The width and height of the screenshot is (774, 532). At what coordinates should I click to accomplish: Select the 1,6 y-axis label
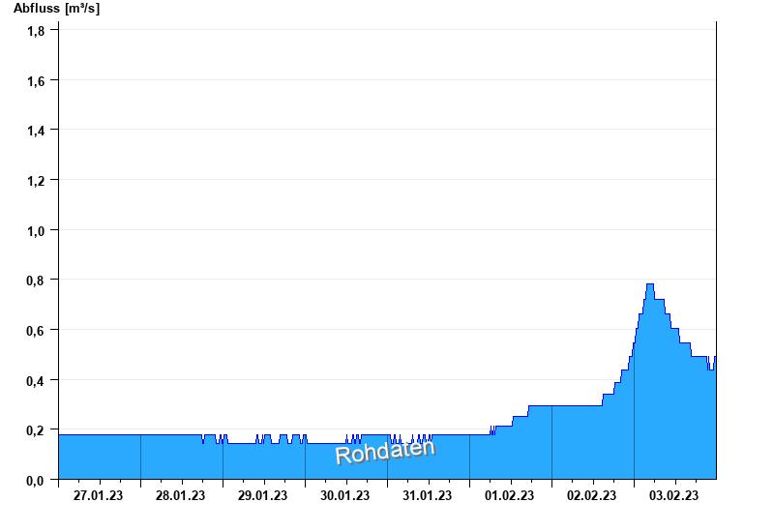(x=36, y=81)
